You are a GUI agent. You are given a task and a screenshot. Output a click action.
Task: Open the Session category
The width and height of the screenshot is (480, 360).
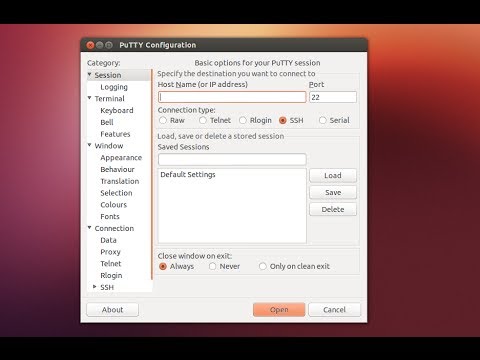[x=108, y=75]
